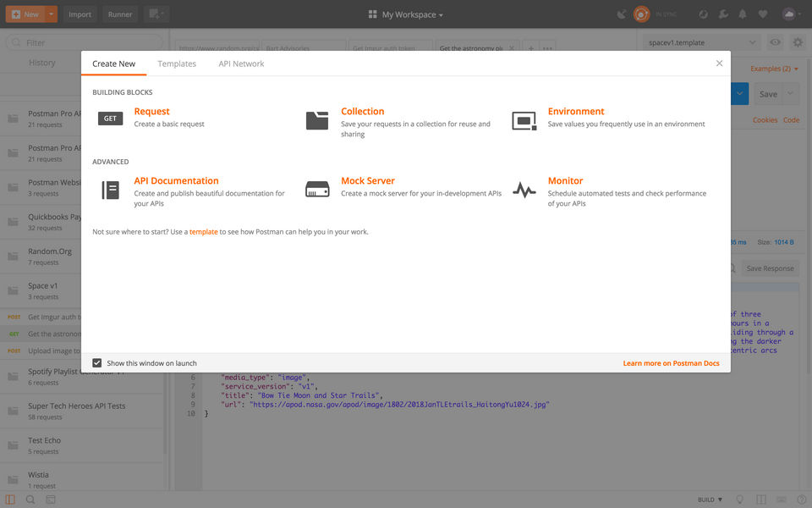Screen dimensions: 812x508
Task: Open the user avatar account dropdown
Action: pos(792,14)
